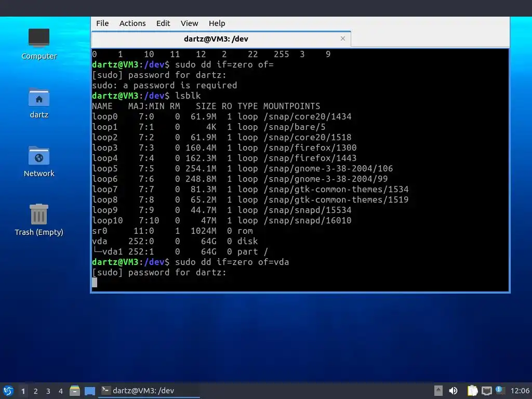Click '/snap/snapd/16010' text

pyautogui.click(x=308, y=220)
